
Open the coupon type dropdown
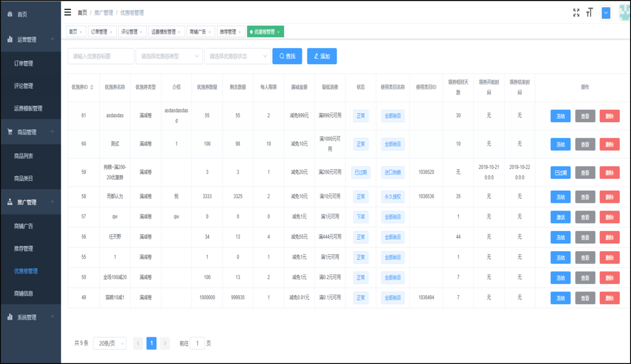pyautogui.click(x=169, y=56)
